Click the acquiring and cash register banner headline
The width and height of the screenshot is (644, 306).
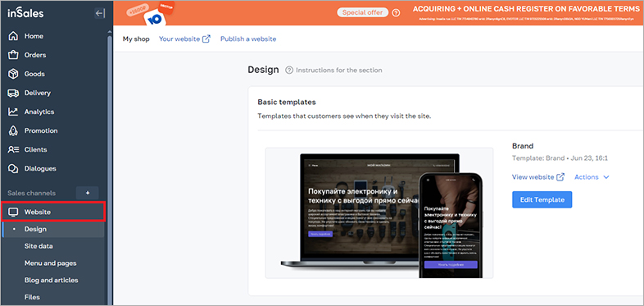point(526,9)
